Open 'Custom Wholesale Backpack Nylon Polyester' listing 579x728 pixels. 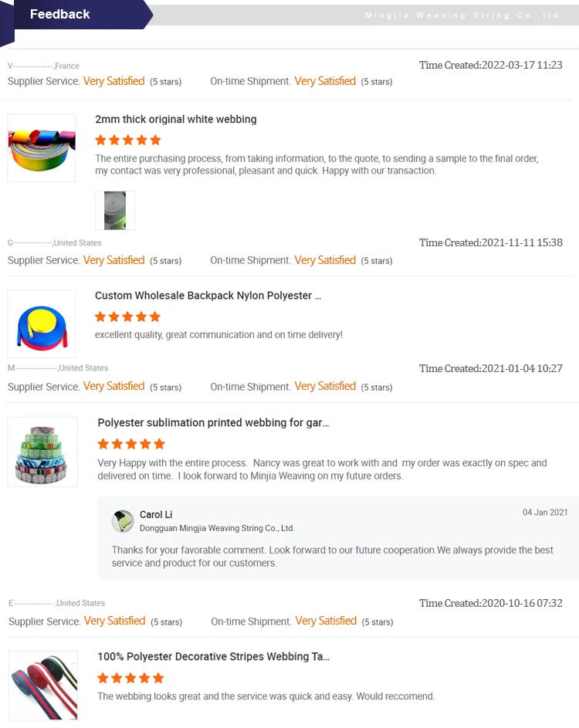208,296
